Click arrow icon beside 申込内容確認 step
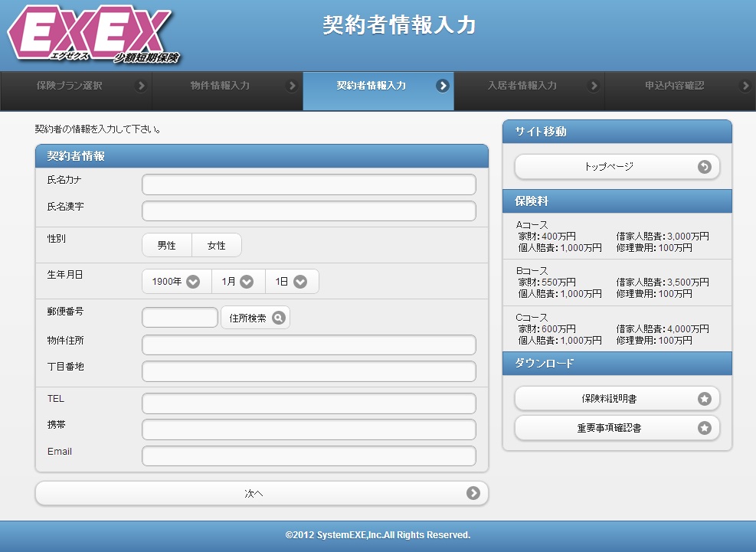Image resolution: width=756 pixels, height=552 pixels. pos(747,86)
